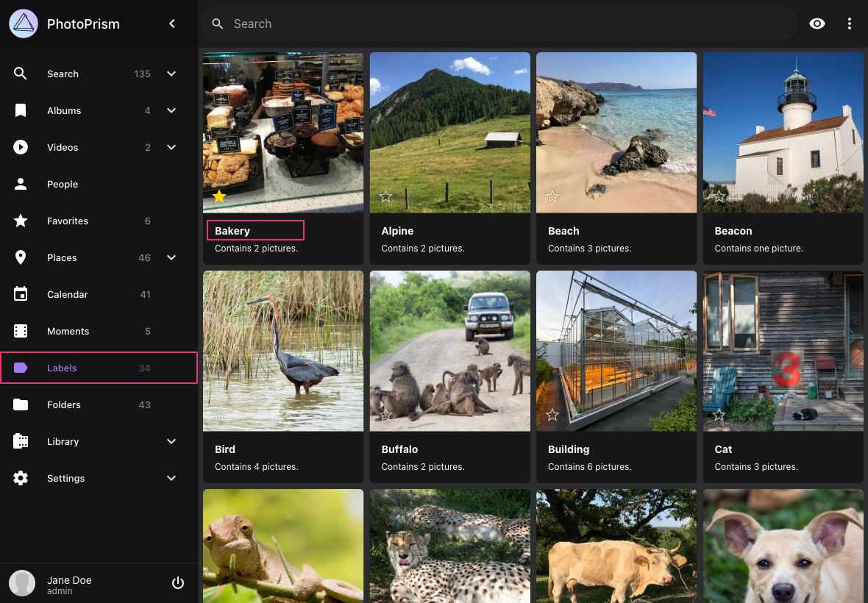Viewport: 868px width, 603px height.
Task: Unfavorite the Bakery label star
Action: [219, 196]
